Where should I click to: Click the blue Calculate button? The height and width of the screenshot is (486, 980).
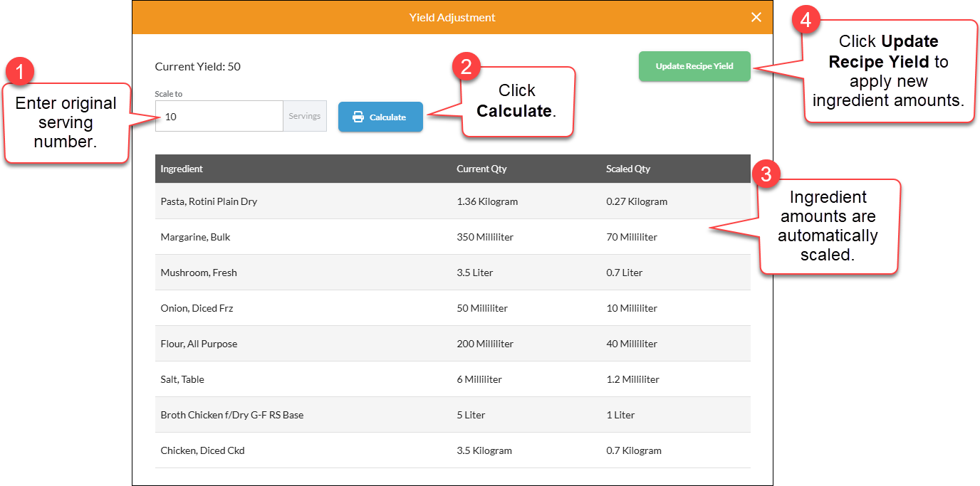pyautogui.click(x=380, y=117)
